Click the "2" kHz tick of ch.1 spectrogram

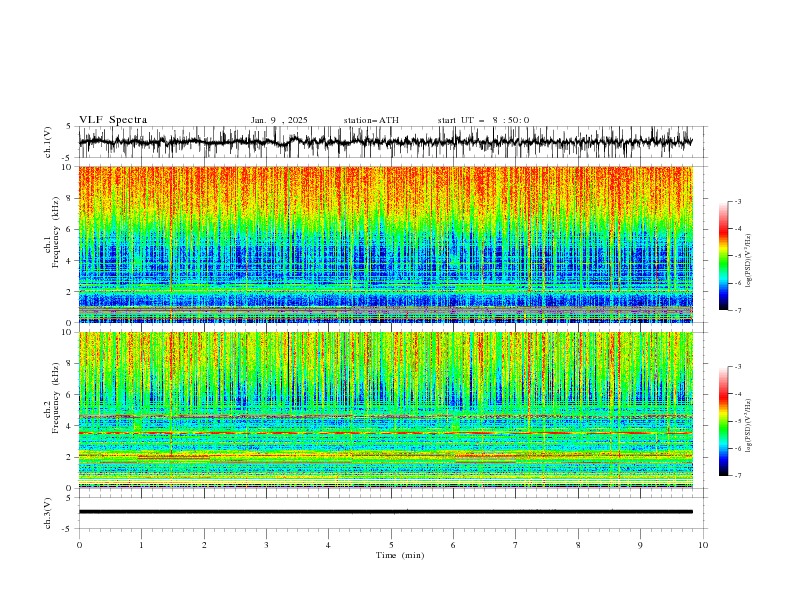tap(70, 291)
